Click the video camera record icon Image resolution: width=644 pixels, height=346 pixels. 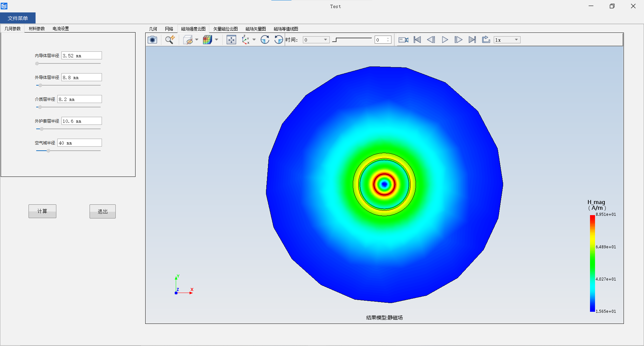click(404, 40)
